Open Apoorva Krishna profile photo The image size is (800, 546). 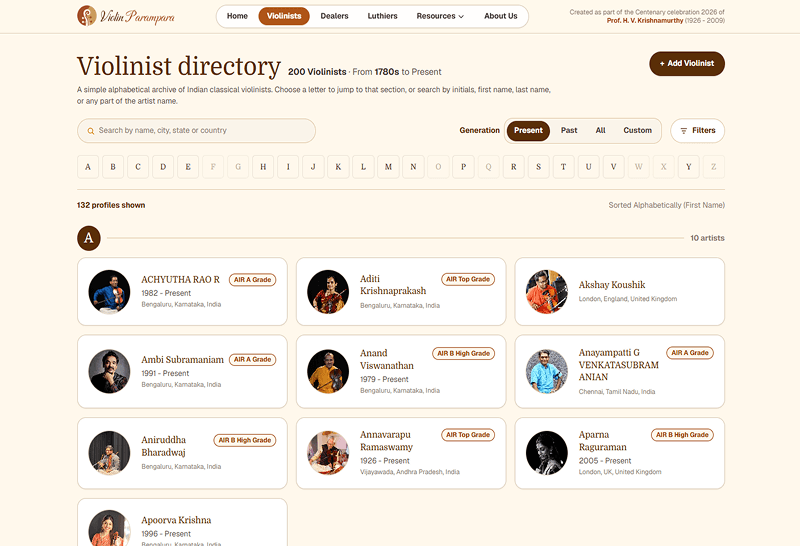(109, 529)
